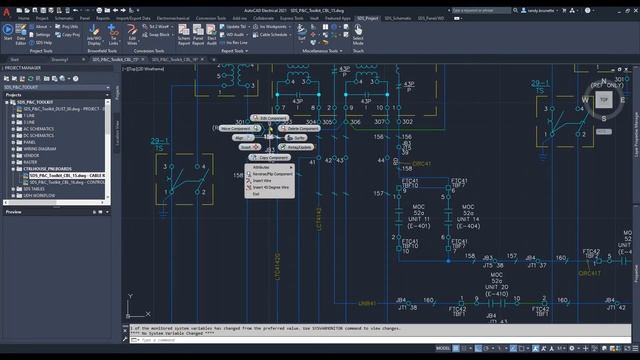Select SDS_P&C_Toolkit_CBL_16.dwg in project tree

(x=67, y=182)
